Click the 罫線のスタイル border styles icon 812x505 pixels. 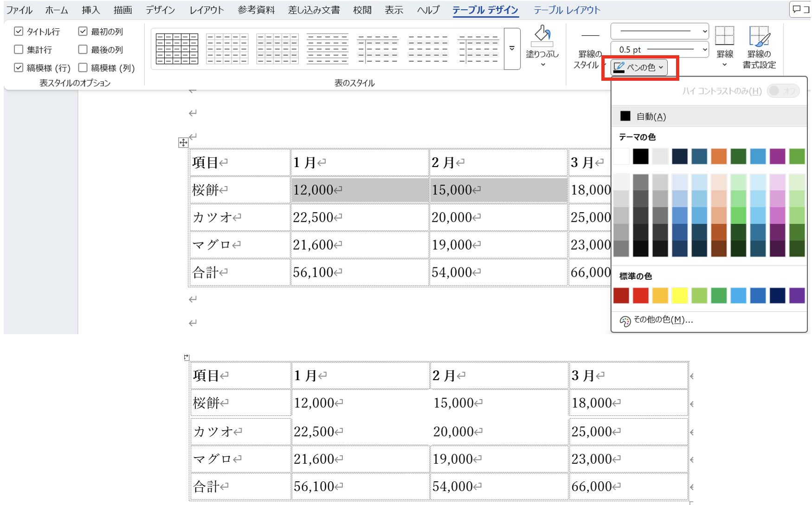coord(590,36)
